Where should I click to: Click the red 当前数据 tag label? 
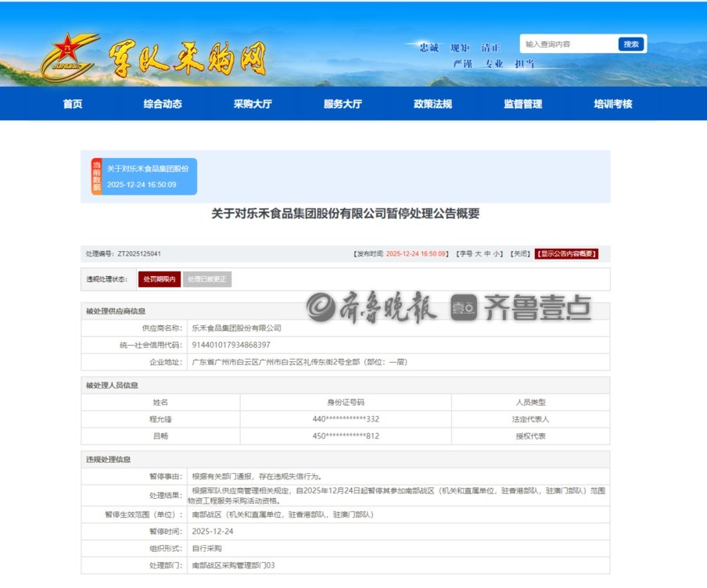click(x=97, y=177)
